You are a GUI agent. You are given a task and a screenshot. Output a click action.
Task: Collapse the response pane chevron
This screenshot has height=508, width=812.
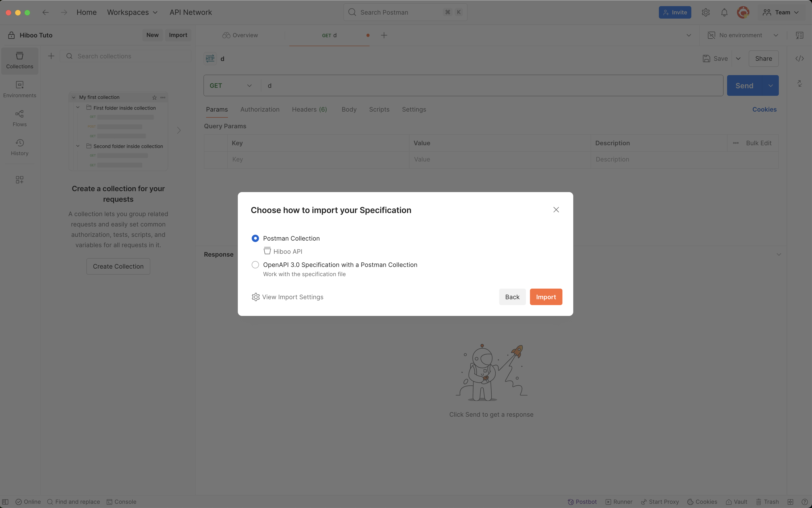[779, 254]
